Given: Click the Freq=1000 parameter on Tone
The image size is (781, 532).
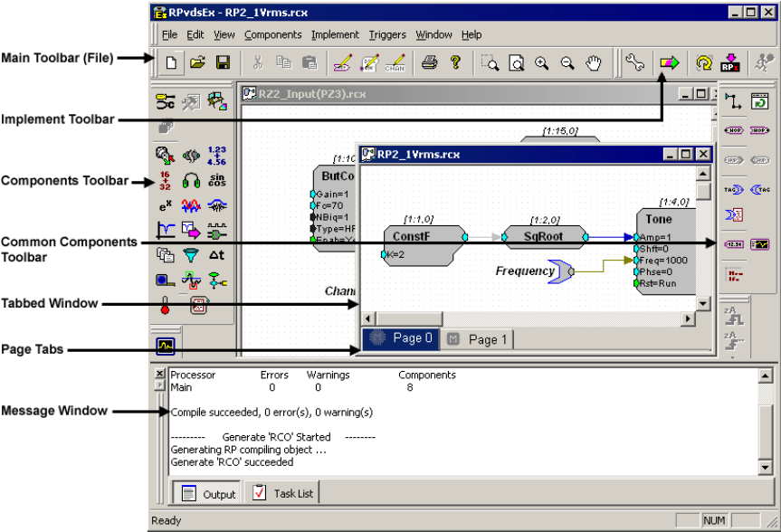Looking at the screenshot, I should (662, 260).
